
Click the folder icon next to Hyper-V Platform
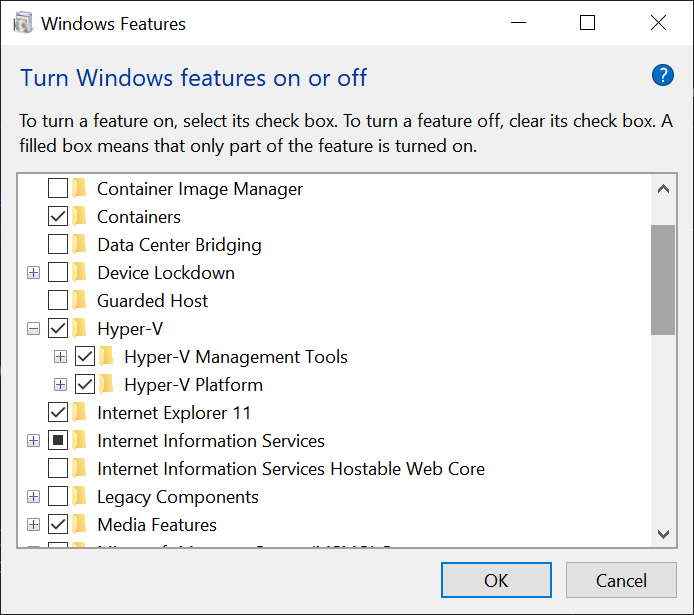pos(107,385)
